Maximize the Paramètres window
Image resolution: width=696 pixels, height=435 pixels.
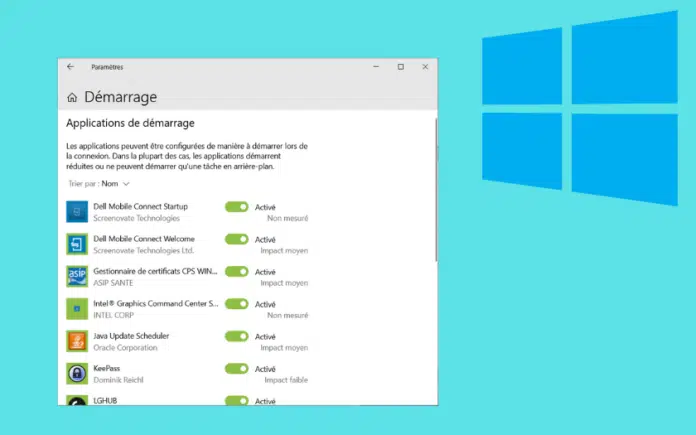pyautogui.click(x=400, y=67)
